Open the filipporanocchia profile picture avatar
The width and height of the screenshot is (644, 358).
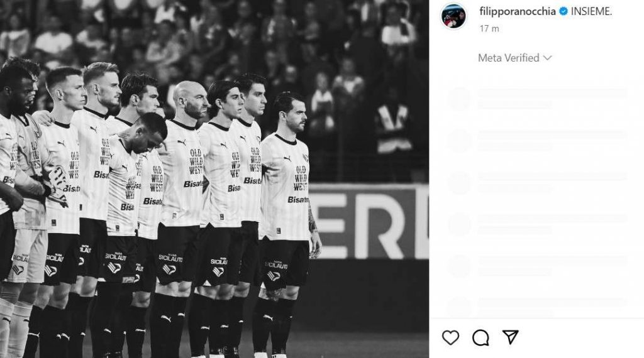(453, 17)
